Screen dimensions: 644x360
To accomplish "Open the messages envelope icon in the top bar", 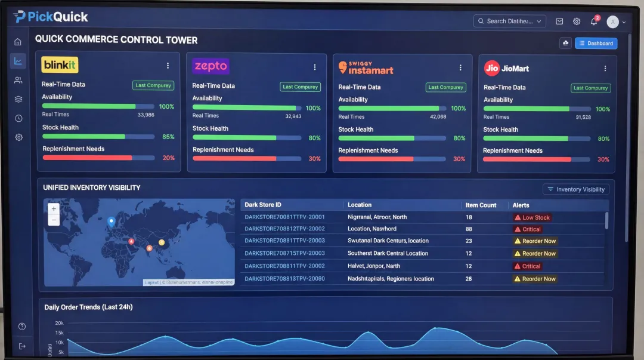I will coord(559,21).
